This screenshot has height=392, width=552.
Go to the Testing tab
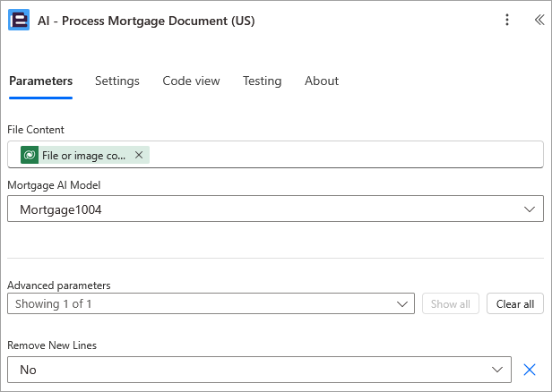coord(263,81)
